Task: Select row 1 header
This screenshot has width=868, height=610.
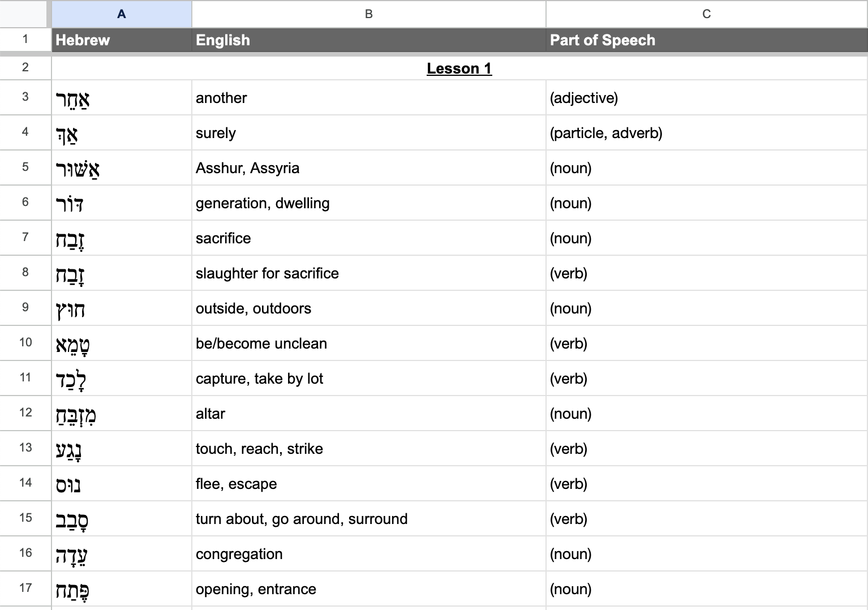Action: coord(25,40)
